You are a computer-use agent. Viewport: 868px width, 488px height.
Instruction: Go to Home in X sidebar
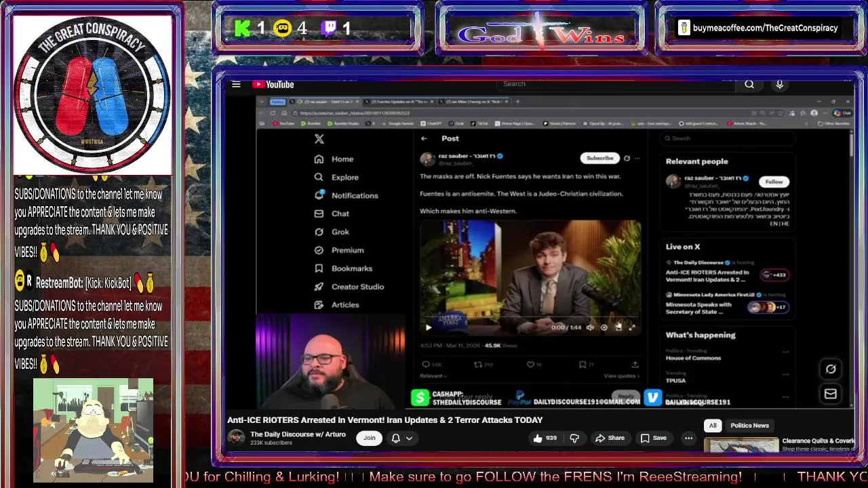(334, 159)
